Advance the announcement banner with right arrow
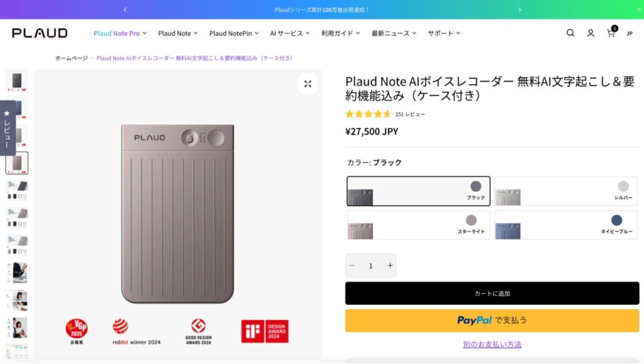644x364 pixels. 519,9
